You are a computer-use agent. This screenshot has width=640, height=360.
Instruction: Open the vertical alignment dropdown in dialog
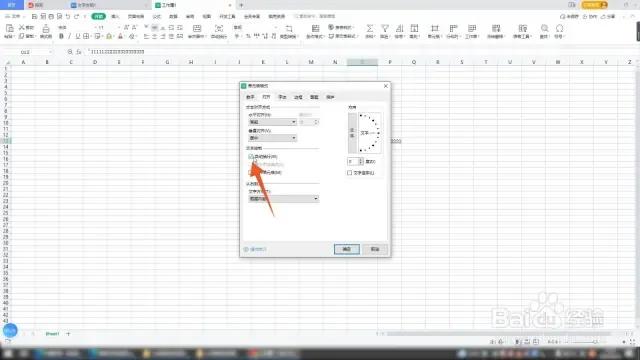coord(272,138)
